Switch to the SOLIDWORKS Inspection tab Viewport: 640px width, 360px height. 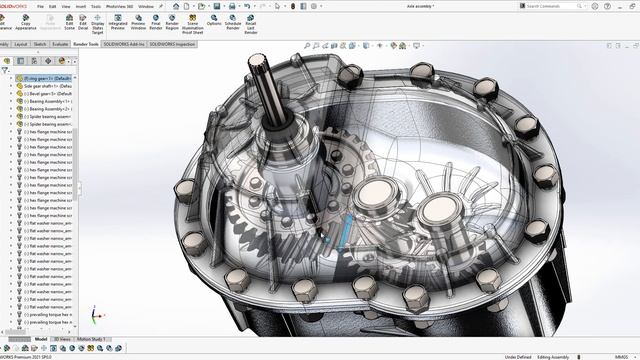point(172,44)
